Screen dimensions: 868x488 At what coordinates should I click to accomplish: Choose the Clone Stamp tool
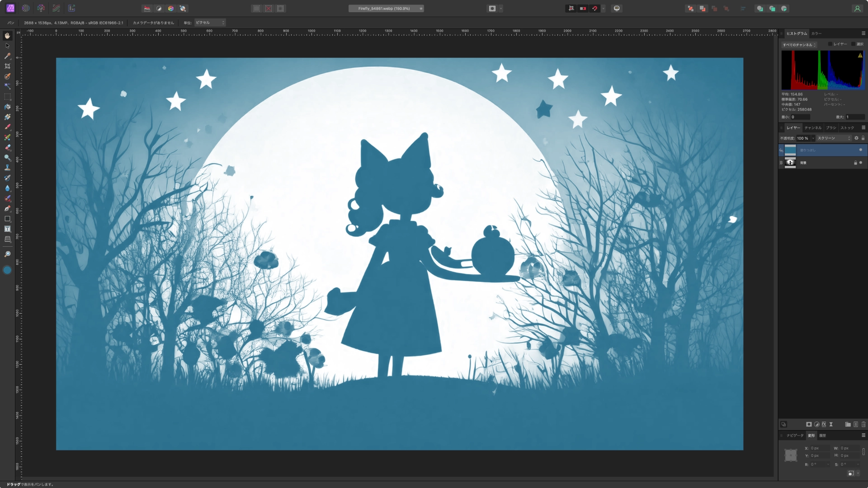coord(7,168)
